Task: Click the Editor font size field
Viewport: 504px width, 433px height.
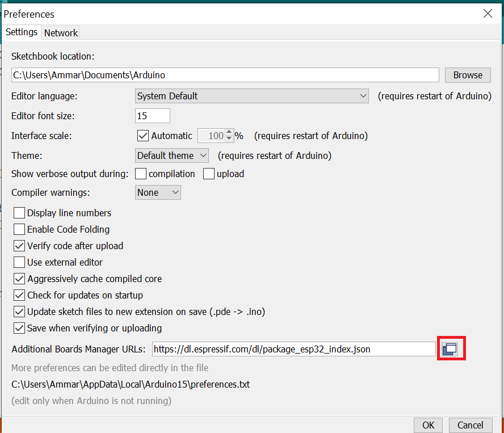Action: pos(152,116)
